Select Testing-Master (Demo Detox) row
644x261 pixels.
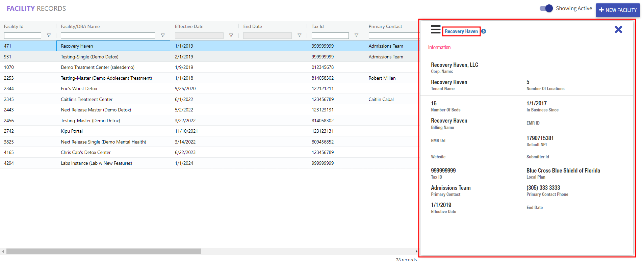coord(209,121)
